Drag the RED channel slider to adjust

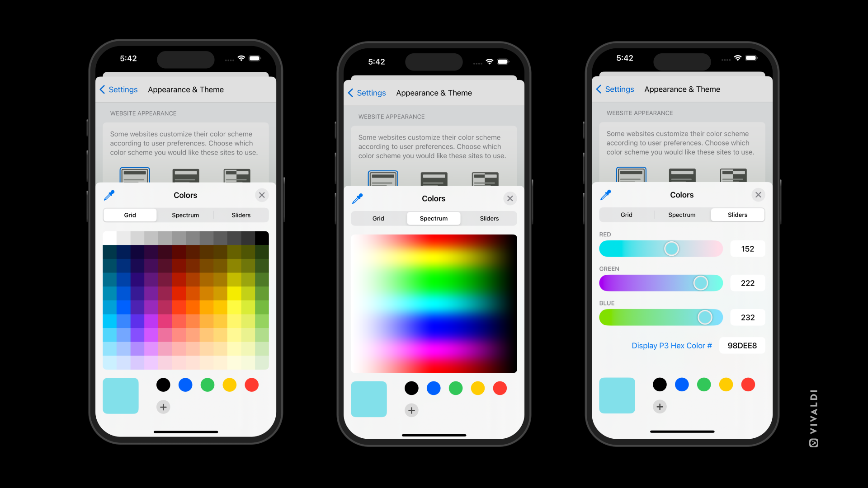[x=672, y=249]
